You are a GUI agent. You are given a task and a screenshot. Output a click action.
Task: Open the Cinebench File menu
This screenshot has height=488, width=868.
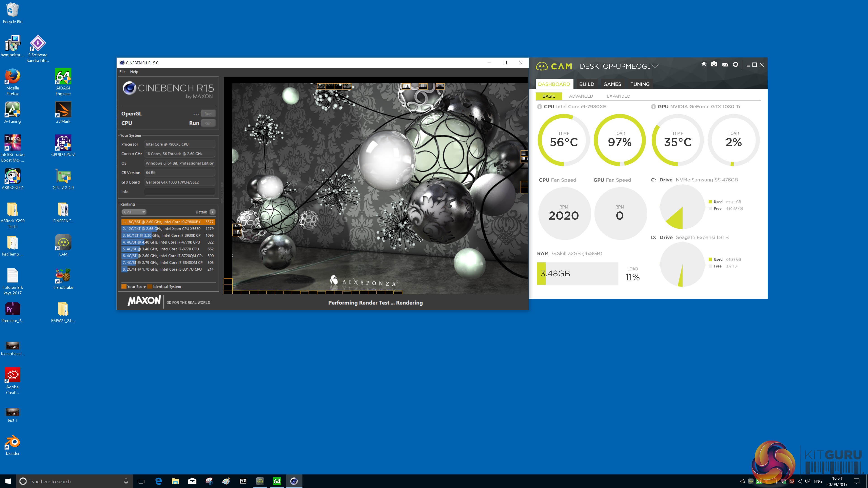coord(122,72)
